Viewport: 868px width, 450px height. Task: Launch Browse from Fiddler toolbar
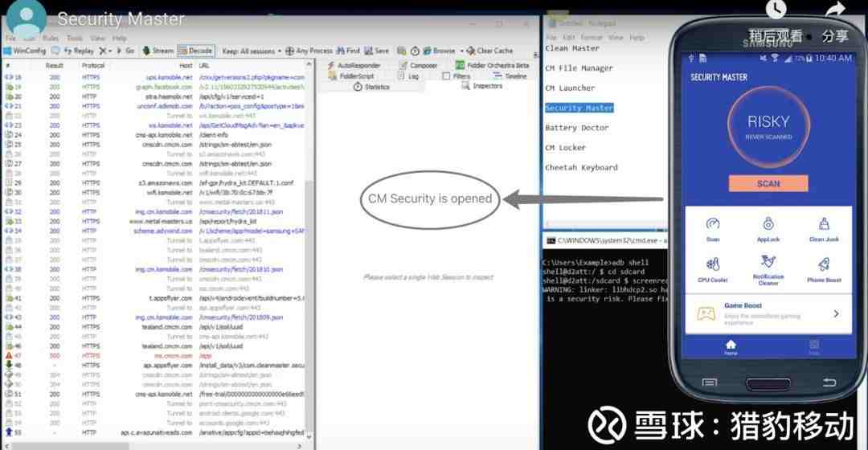point(440,51)
